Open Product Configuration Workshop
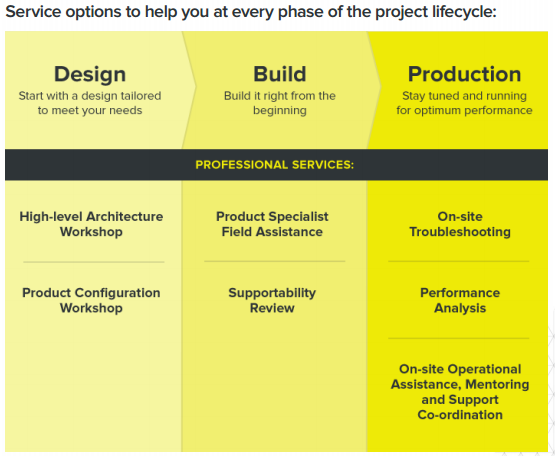555x456 pixels. pos(91,300)
